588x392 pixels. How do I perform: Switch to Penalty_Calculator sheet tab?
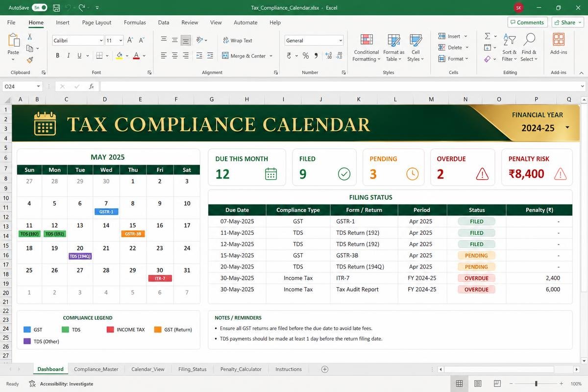point(241,369)
